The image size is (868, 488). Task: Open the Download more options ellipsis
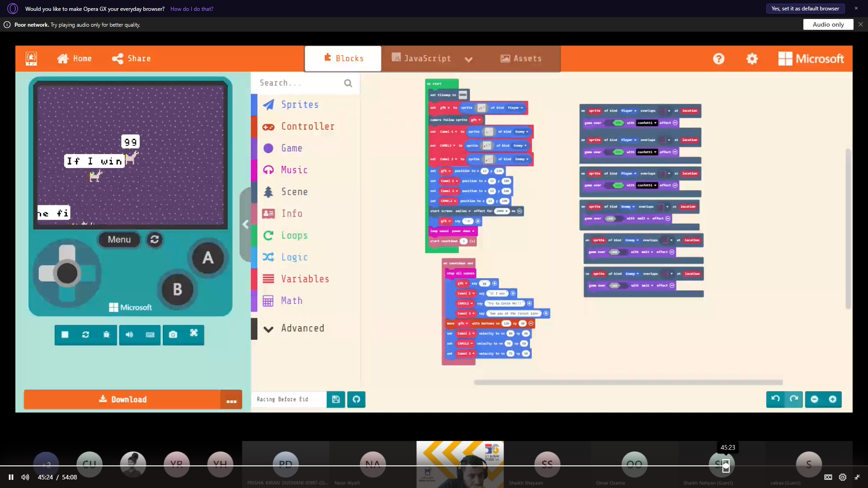(x=231, y=400)
